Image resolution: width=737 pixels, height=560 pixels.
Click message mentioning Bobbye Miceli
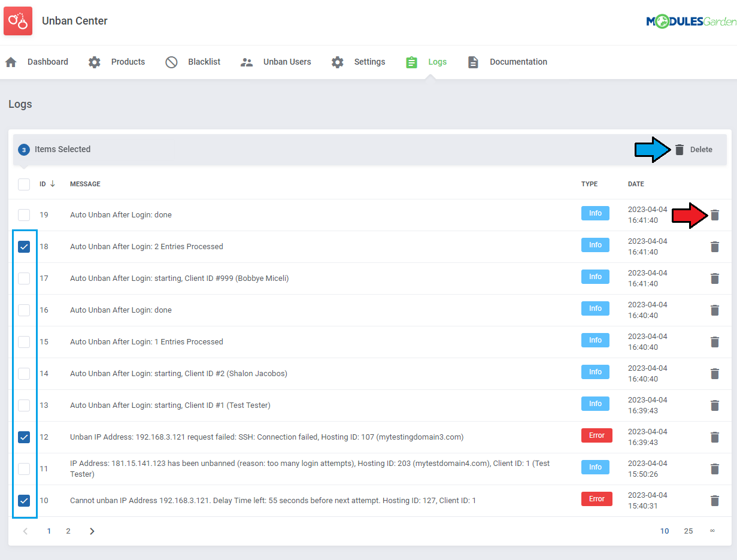point(180,279)
